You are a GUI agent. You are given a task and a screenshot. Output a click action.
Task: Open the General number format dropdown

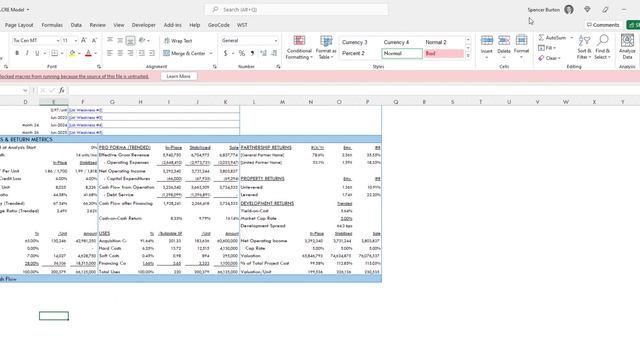[276, 40]
